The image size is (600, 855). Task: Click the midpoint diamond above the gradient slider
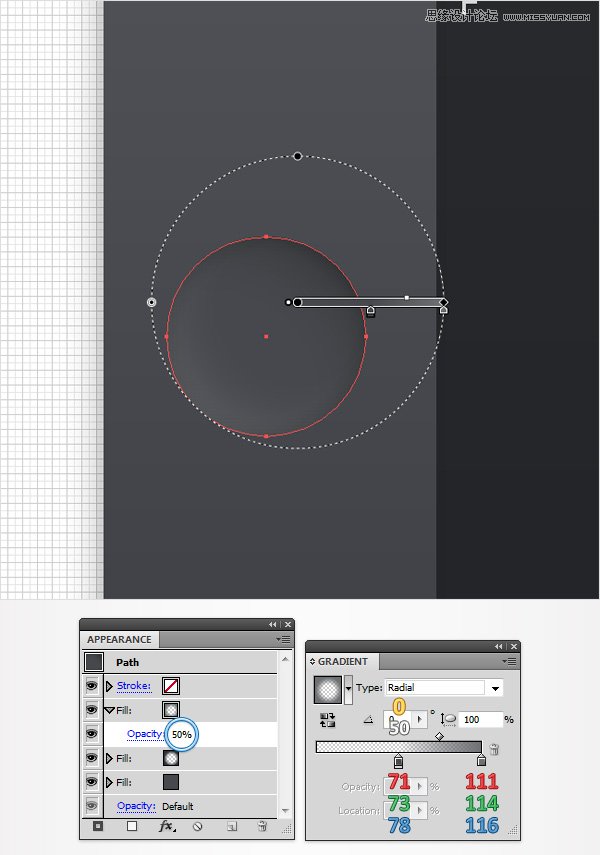[440, 736]
